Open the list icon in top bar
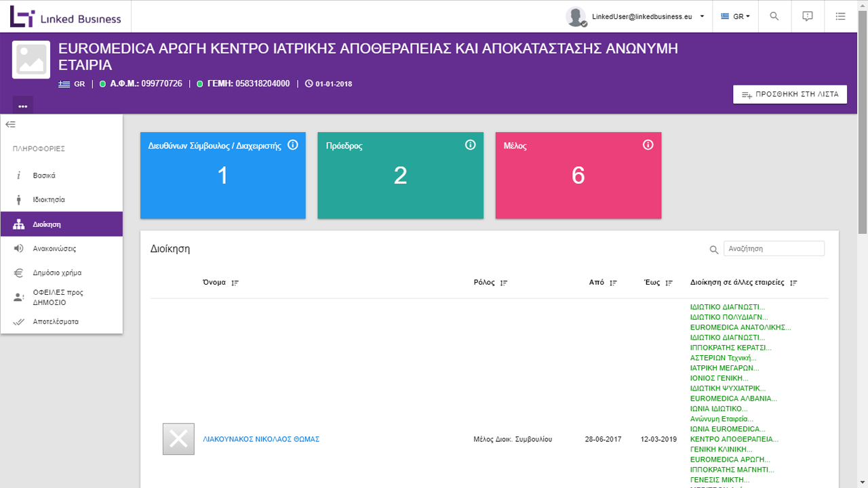Screen dimensions: 868x488 pyautogui.click(x=841, y=16)
